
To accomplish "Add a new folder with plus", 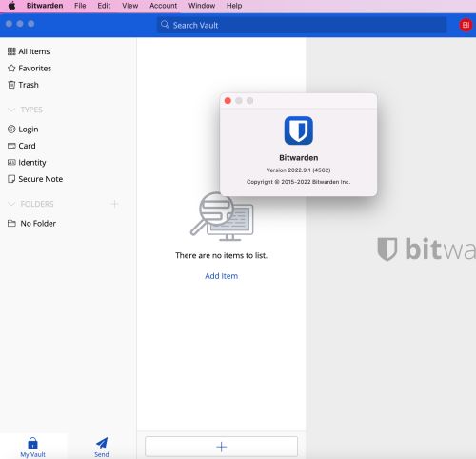I will pos(114,204).
